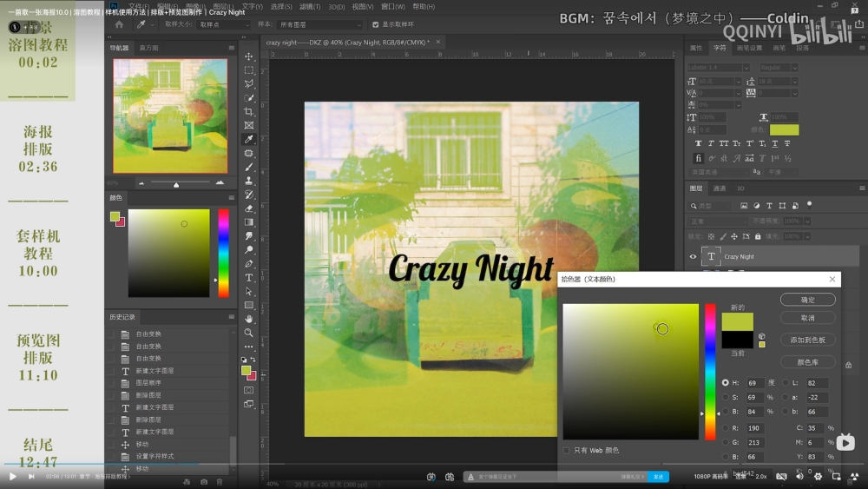The image size is (868, 489).
Task: Switch to the 直方图 tab
Action: [148, 48]
